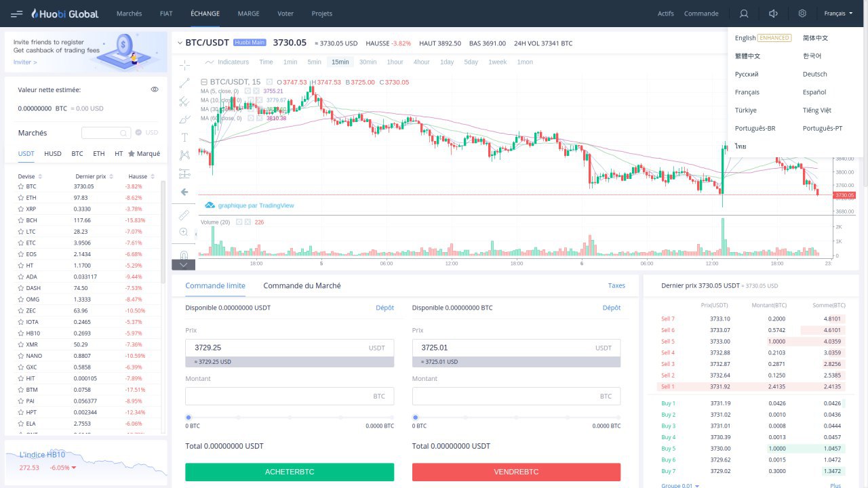Select the long position prediction tool

click(184, 174)
